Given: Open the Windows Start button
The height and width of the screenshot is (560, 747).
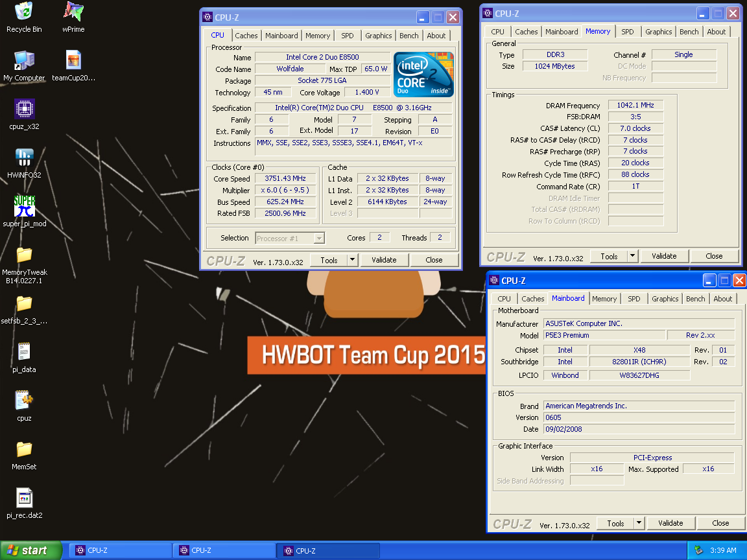Looking at the screenshot, I should click(x=31, y=550).
